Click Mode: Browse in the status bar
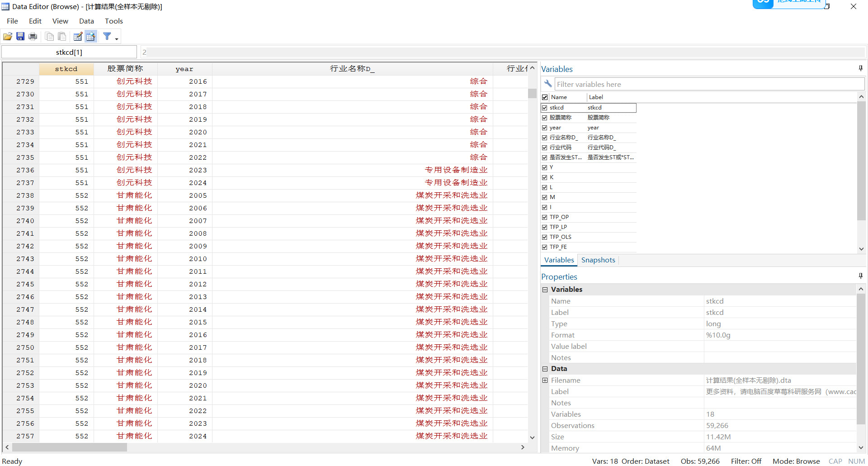This screenshot has width=868, height=466. click(796, 461)
